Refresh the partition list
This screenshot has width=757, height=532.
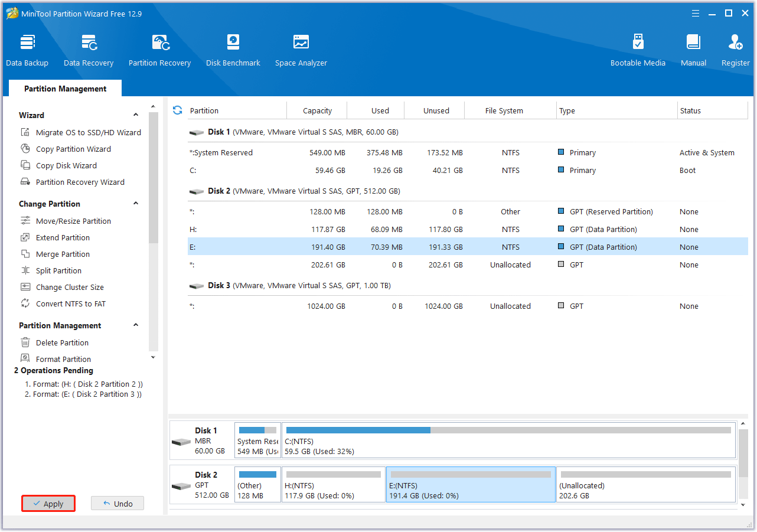tap(177, 110)
